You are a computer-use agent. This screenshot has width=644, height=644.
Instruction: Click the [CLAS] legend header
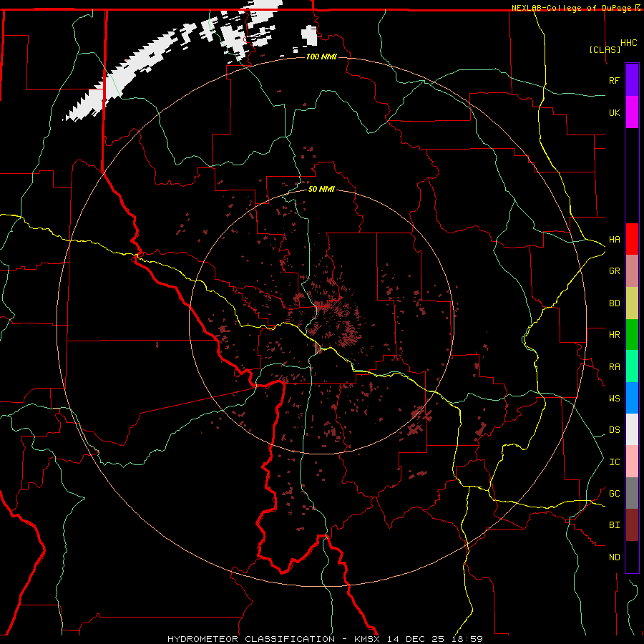[x=605, y=49]
